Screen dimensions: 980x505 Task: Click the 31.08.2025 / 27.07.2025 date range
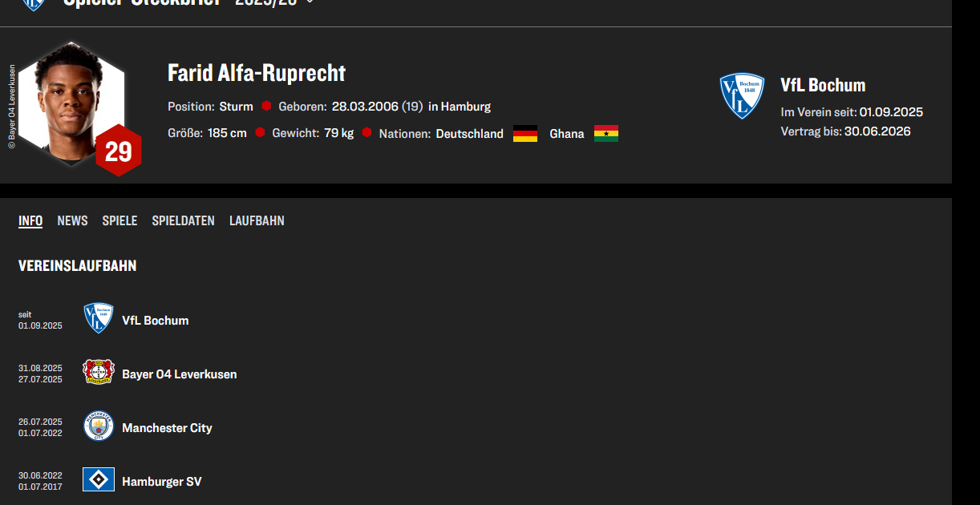tap(40, 374)
